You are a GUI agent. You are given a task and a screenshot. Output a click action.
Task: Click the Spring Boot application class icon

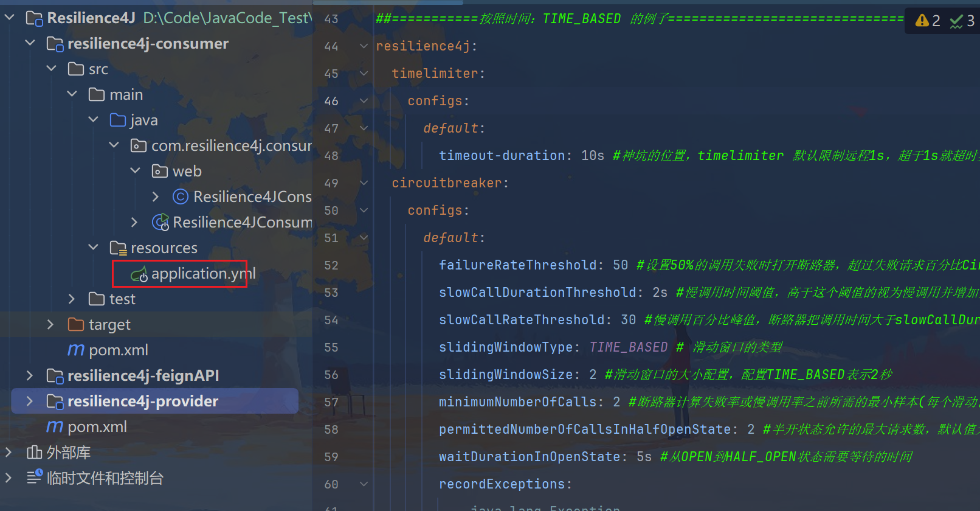pos(160,223)
